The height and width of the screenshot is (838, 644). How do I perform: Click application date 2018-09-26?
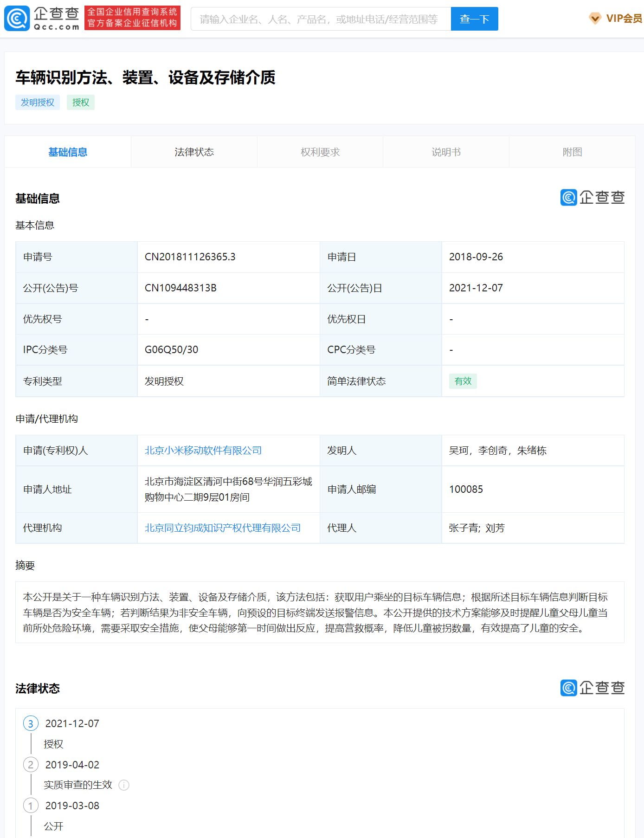click(x=476, y=257)
